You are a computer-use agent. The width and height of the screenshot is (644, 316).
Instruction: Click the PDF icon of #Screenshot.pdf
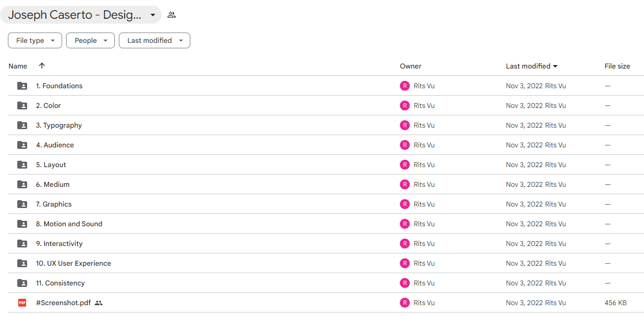pos(22,303)
